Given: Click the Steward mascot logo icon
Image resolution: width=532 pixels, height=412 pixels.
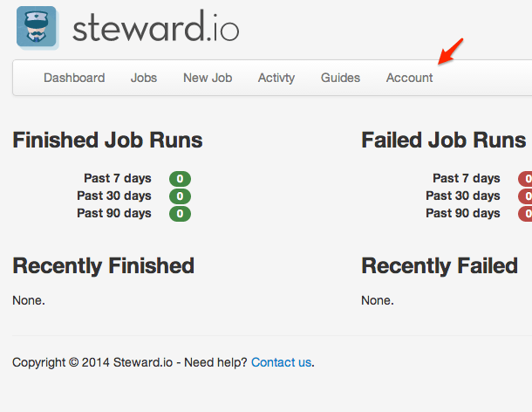Looking at the screenshot, I should (x=37, y=27).
